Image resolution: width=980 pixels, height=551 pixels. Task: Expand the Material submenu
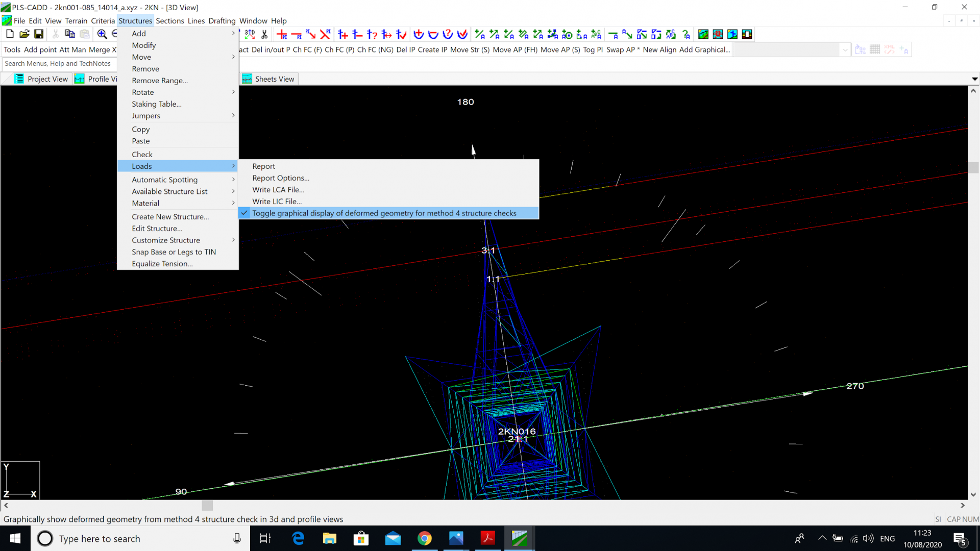coord(178,203)
